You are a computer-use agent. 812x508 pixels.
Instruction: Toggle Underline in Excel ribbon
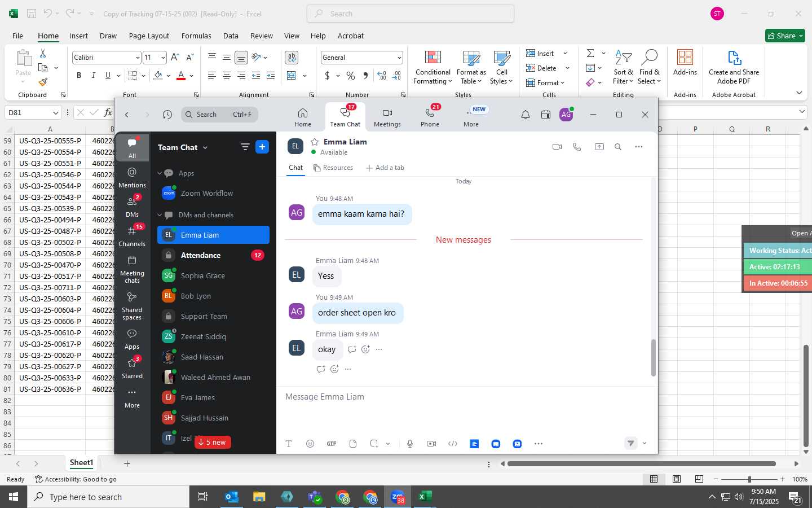point(108,76)
